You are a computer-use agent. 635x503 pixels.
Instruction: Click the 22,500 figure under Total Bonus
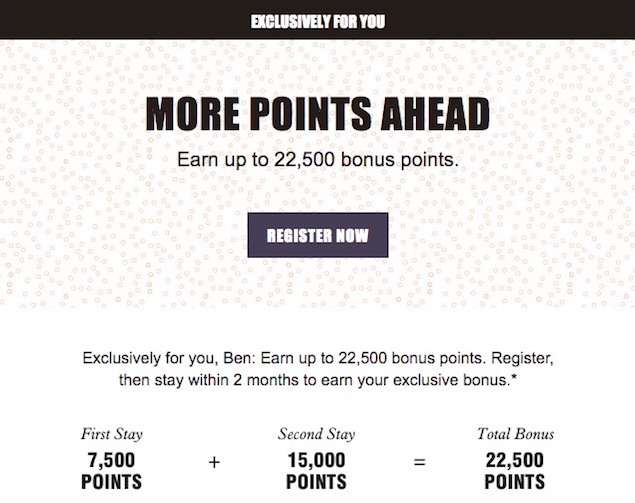click(x=515, y=460)
